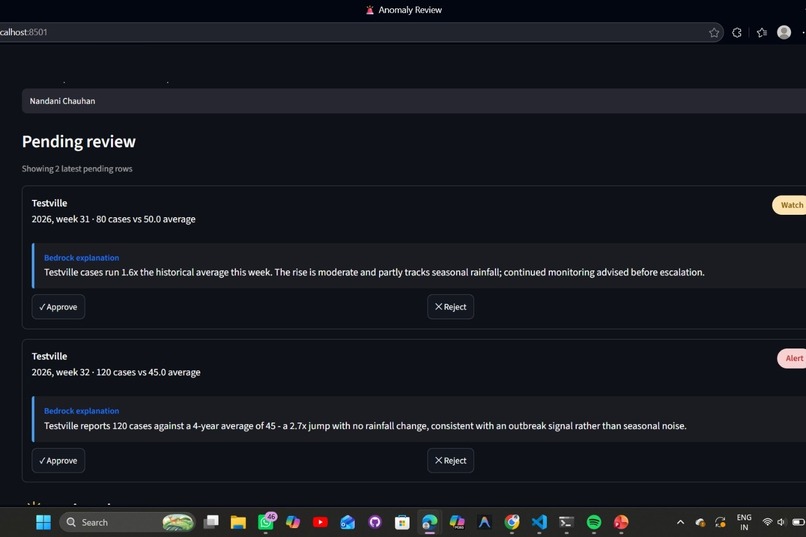Open the volume control in the tray

[781, 522]
